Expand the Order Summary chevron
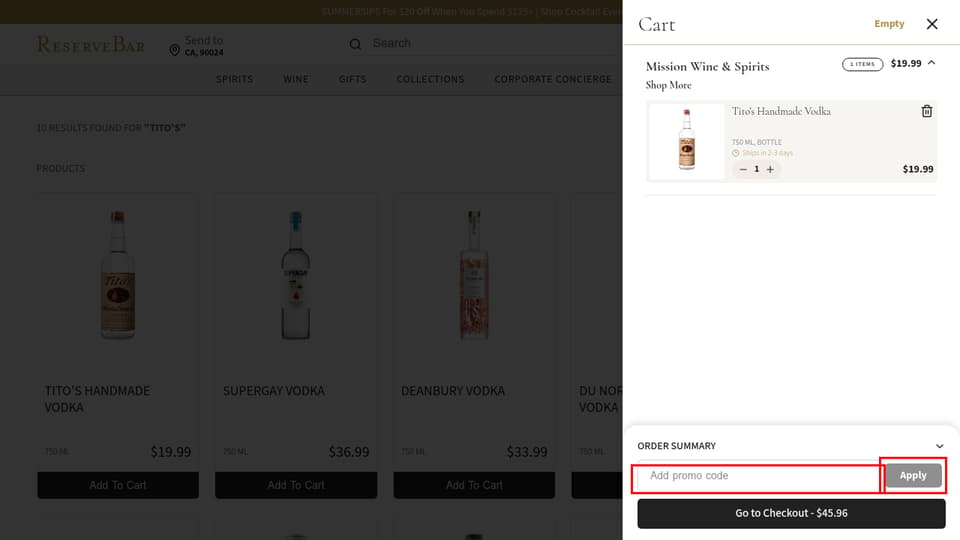The height and width of the screenshot is (540, 960). (939, 446)
